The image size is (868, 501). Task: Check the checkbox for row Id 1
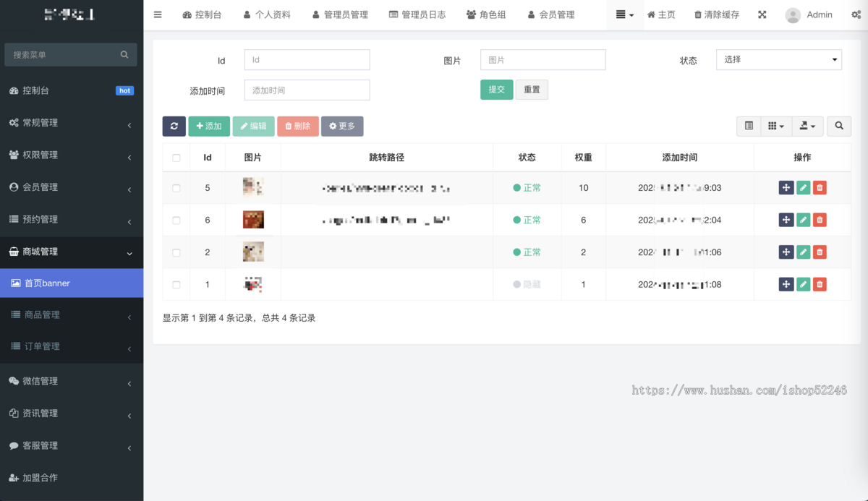click(176, 285)
